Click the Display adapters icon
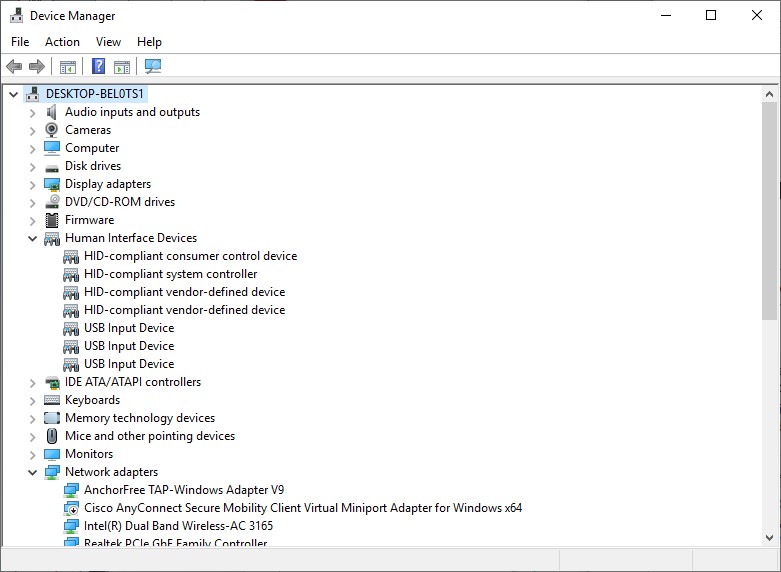The image size is (781, 572). 52,184
